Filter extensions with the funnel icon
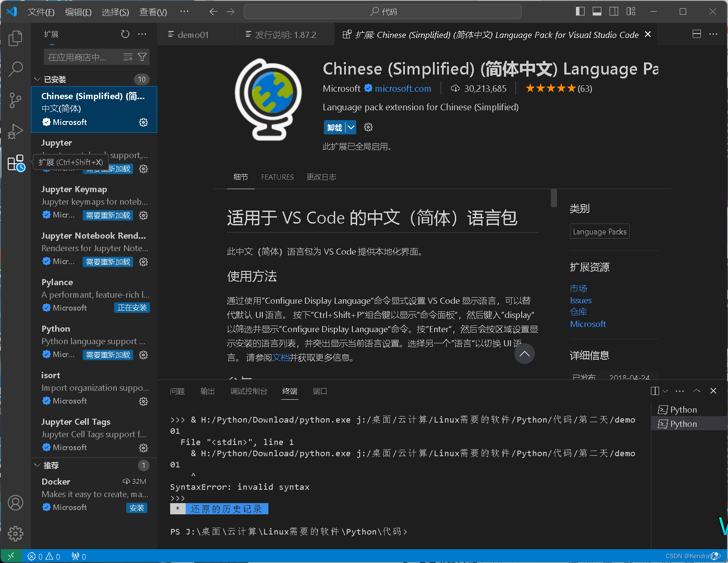The height and width of the screenshot is (563, 728). pos(142,57)
